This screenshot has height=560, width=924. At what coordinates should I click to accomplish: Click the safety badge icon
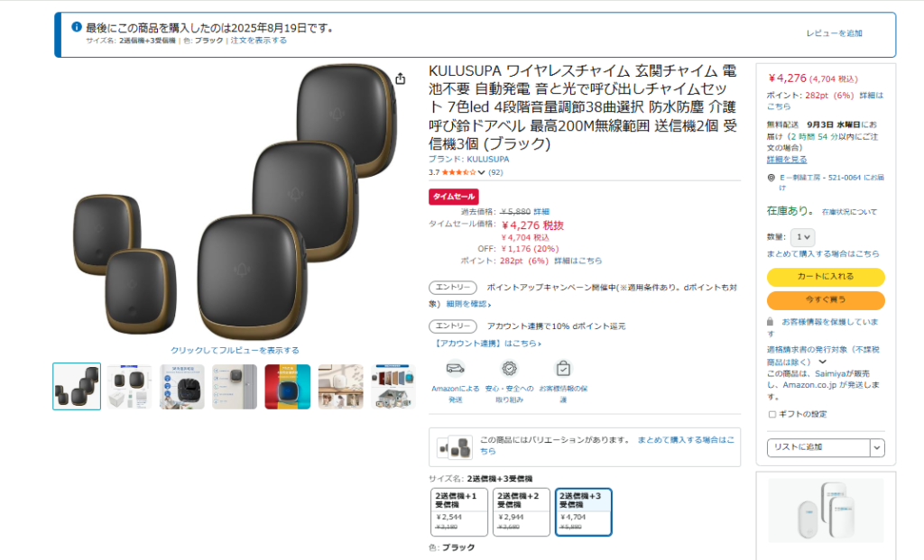tap(509, 369)
